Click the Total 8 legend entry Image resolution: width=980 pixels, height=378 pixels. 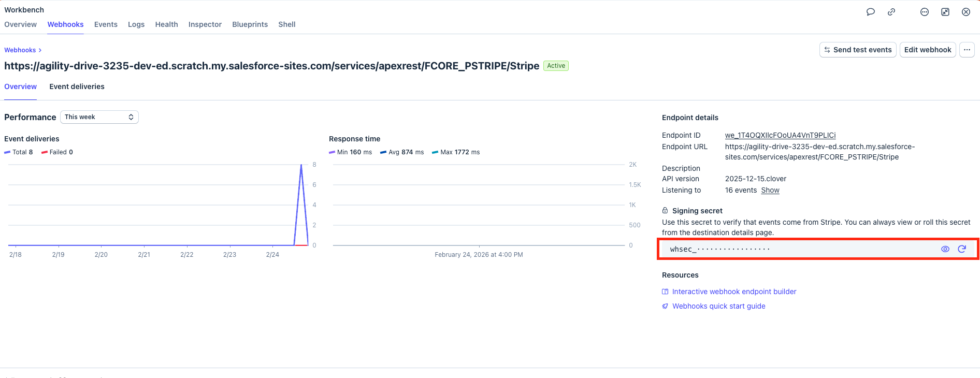(x=19, y=152)
